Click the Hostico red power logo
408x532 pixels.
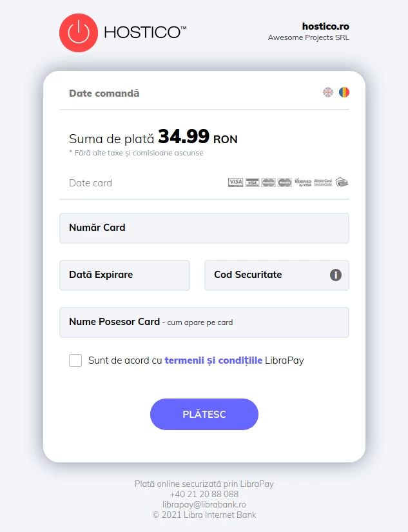click(x=77, y=32)
